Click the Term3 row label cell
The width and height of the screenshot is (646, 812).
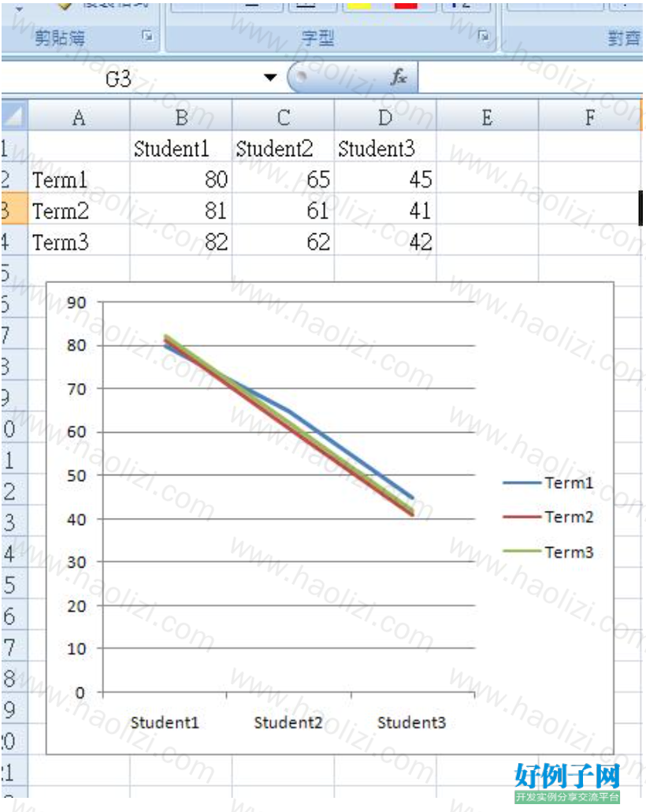coord(79,240)
